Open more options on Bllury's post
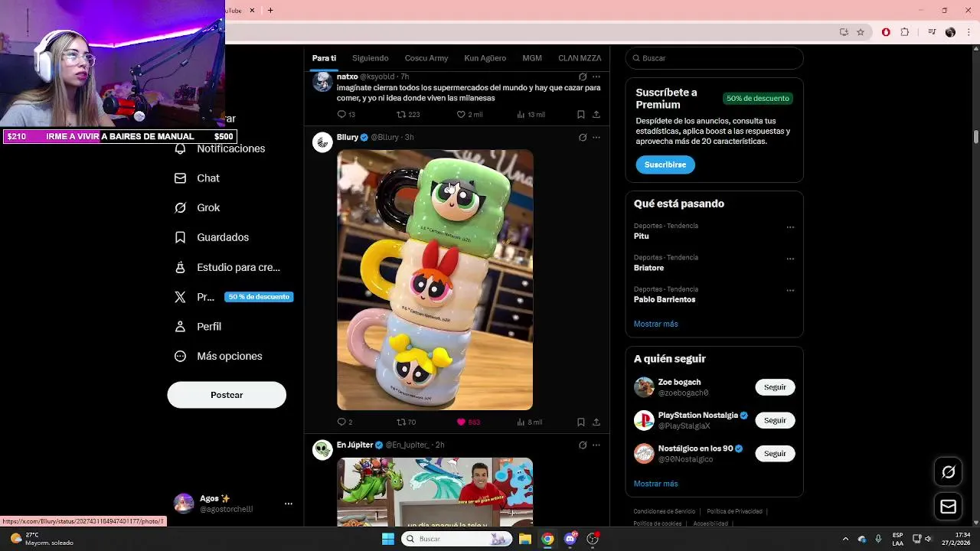 click(596, 137)
